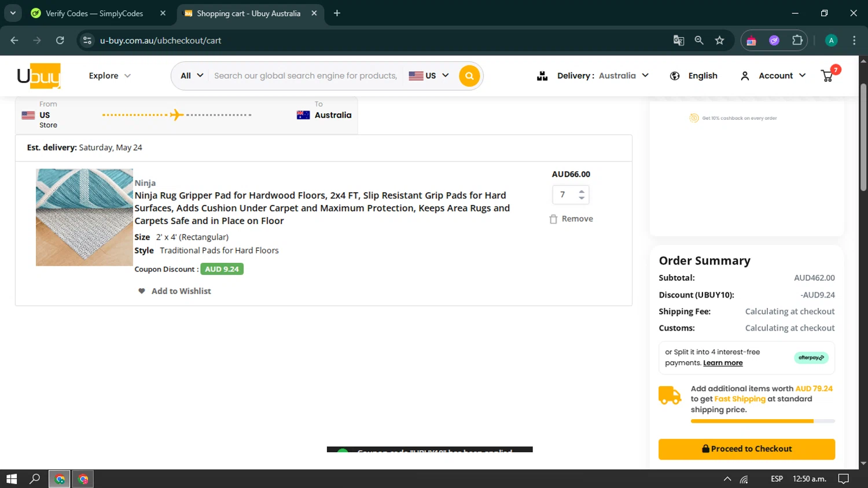Screen dimensions: 868x488
Task: Open Chrome three-dot menu
Action: 854,41
